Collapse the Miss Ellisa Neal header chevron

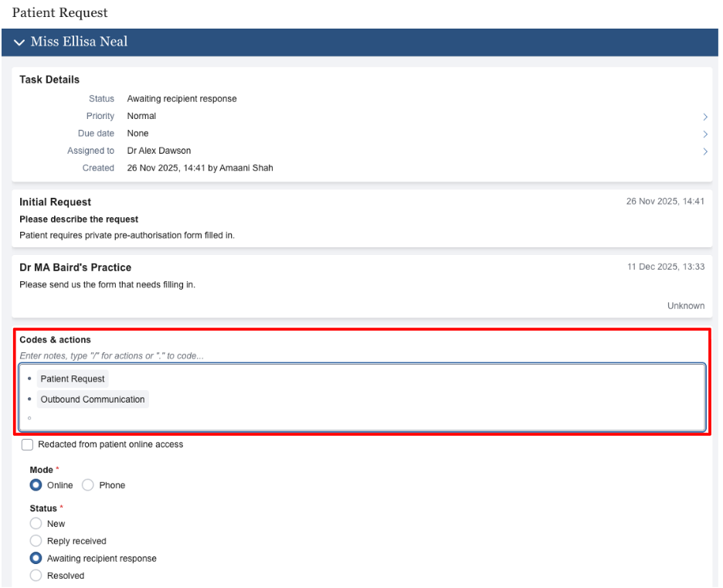[19, 42]
